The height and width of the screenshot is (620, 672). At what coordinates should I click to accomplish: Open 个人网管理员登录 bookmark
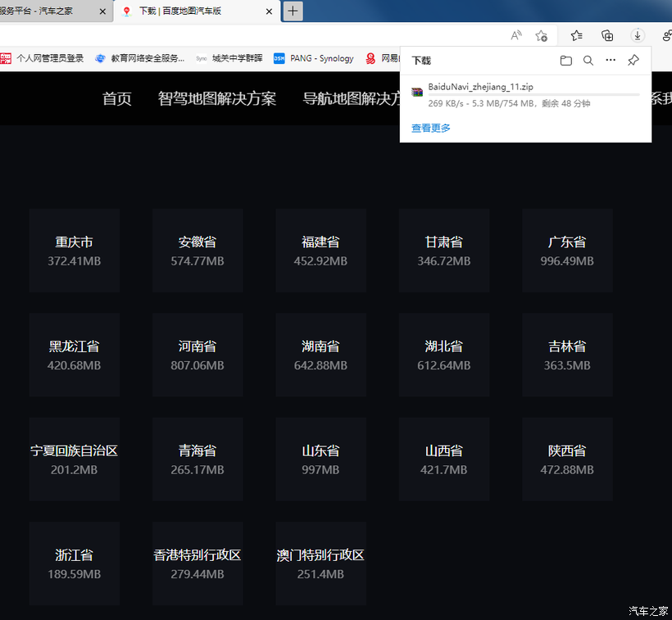click(x=42, y=58)
